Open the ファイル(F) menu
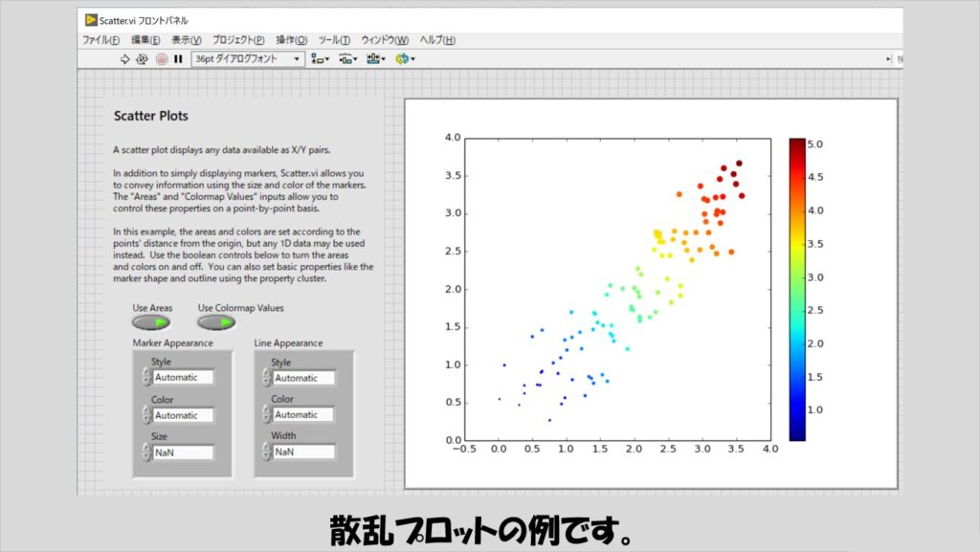This screenshot has height=552, width=980. (x=100, y=40)
